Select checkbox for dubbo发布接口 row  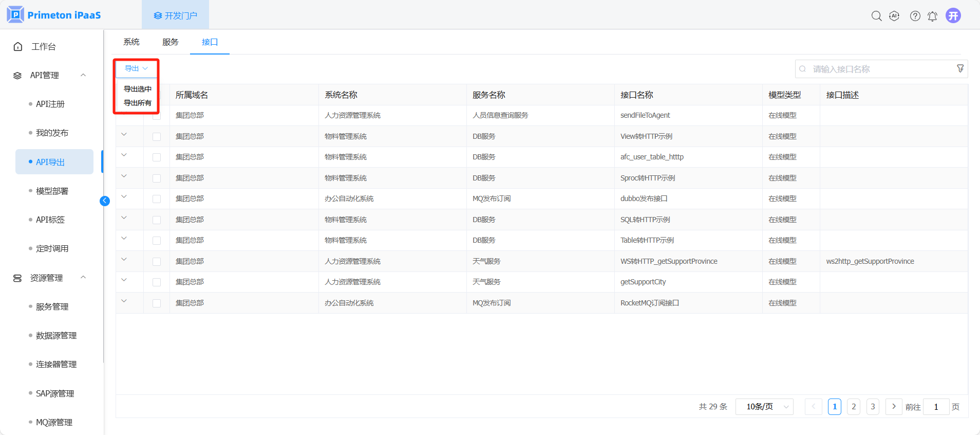click(157, 199)
